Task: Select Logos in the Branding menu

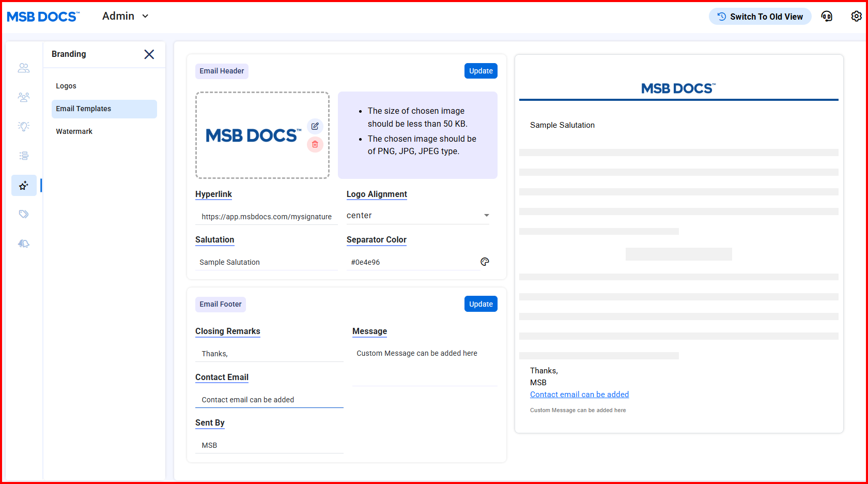Action: 66,86
